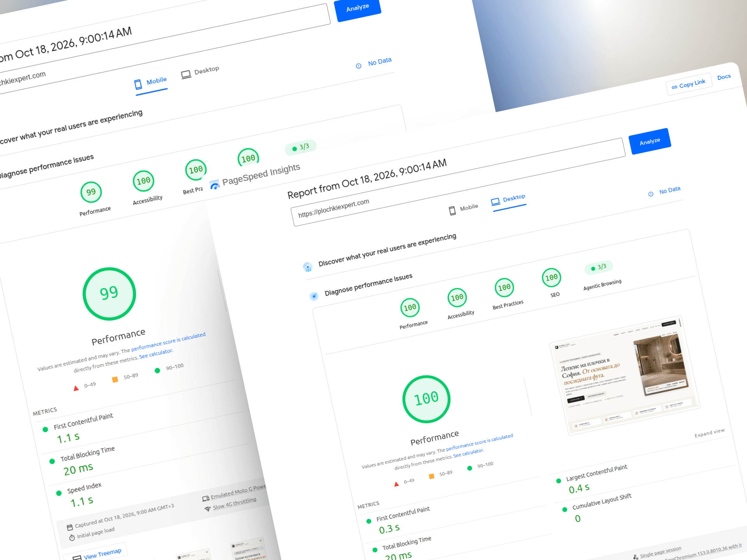747x560 pixels.
Task: Click the Diagnose performance issues icon in front report
Action: click(x=314, y=296)
